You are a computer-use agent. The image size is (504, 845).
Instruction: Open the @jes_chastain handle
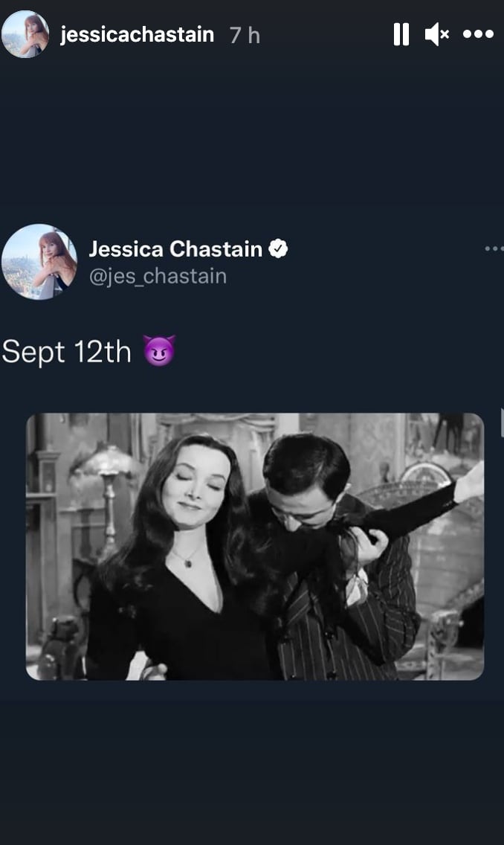[x=158, y=276]
